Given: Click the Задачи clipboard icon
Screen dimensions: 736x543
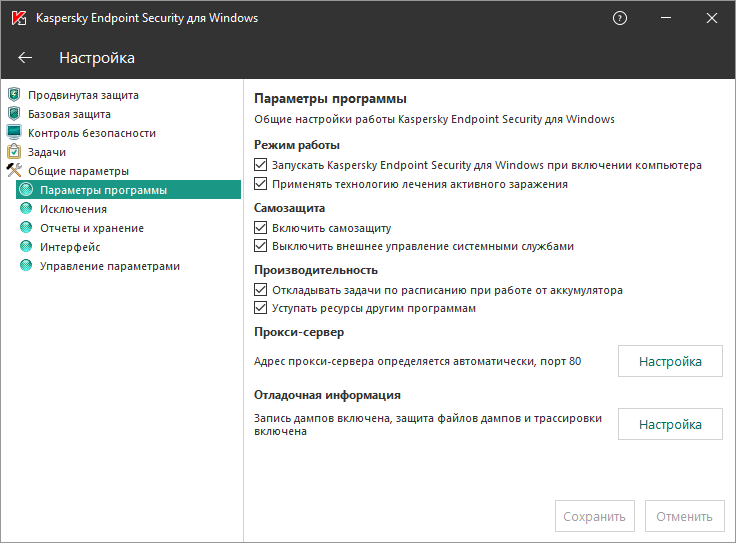Looking at the screenshot, I should [x=14, y=152].
